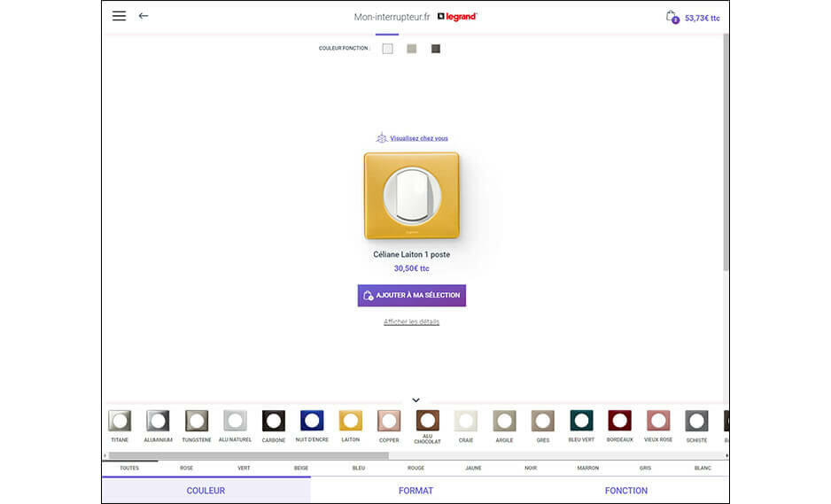
Task: Select the Grès plate finish
Action: pos(543,421)
